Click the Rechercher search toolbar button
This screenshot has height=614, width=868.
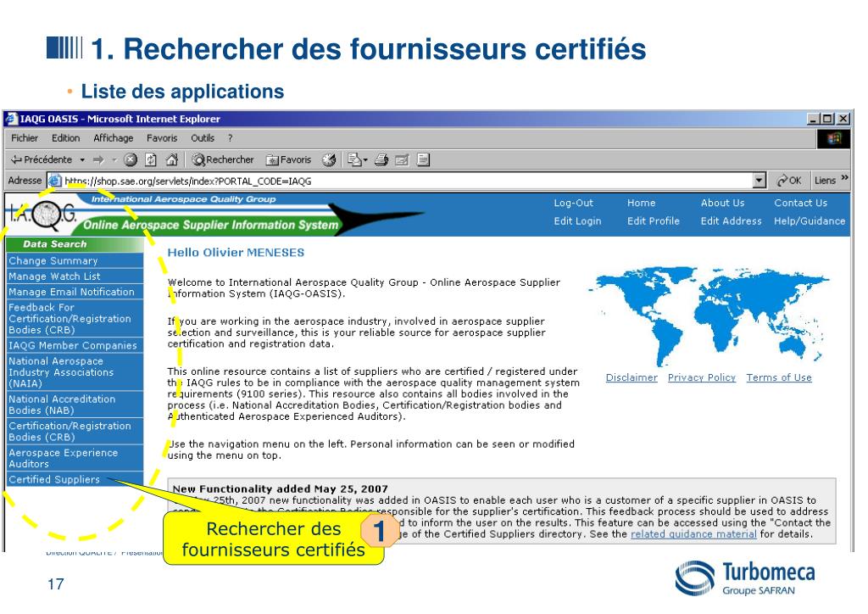[x=223, y=160]
